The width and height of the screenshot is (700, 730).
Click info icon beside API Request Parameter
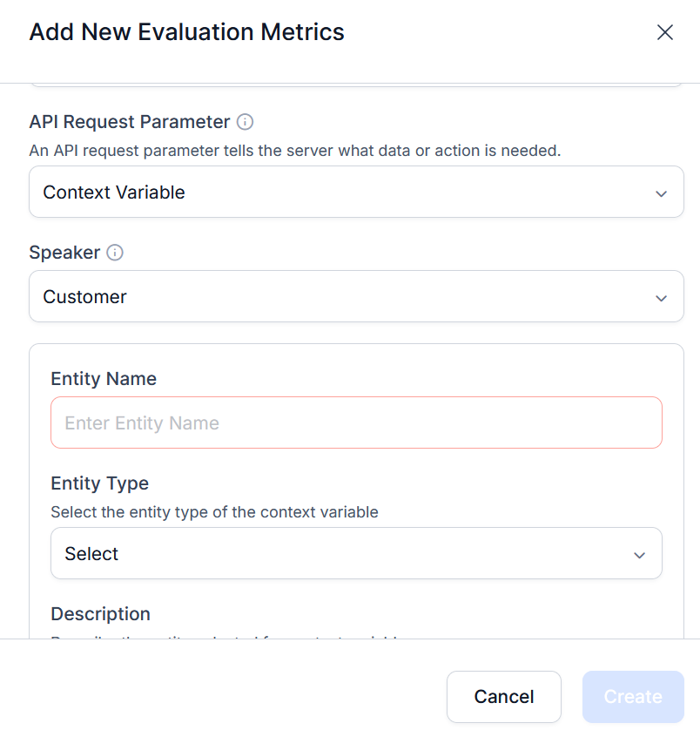coord(246,122)
